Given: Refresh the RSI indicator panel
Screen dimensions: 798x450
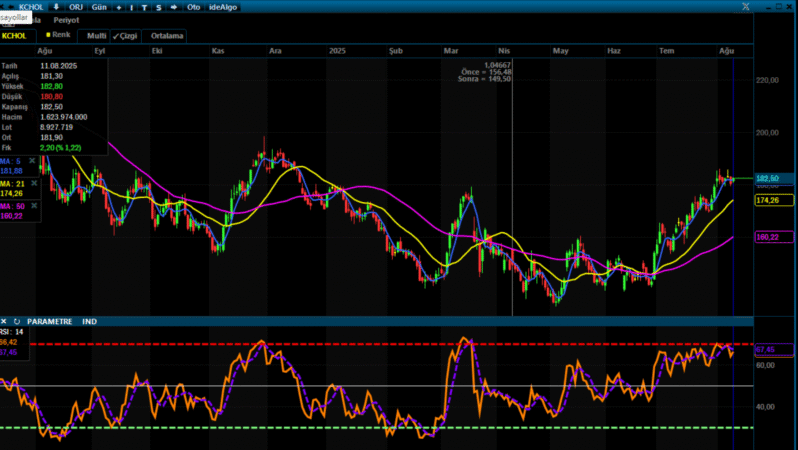Looking at the screenshot, I should pos(17,321).
